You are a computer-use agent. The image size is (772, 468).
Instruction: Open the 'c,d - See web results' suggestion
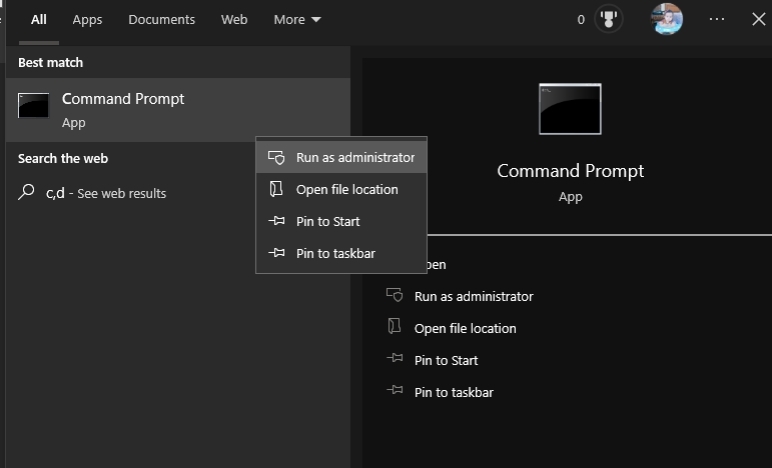pyautogui.click(x=106, y=193)
